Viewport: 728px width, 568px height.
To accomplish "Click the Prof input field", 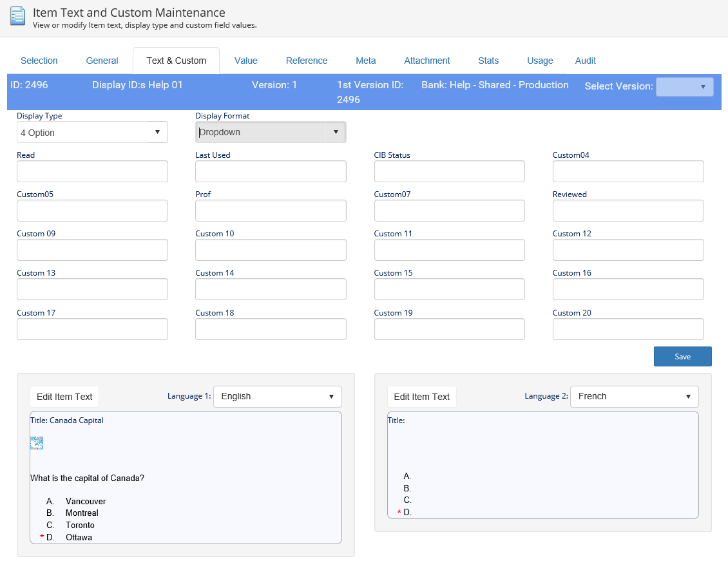I will click(x=271, y=211).
